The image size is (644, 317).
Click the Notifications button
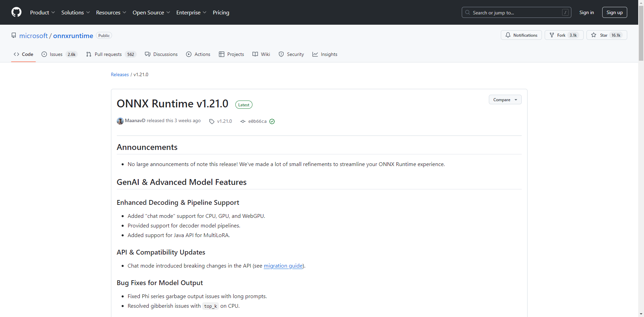click(x=521, y=35)
